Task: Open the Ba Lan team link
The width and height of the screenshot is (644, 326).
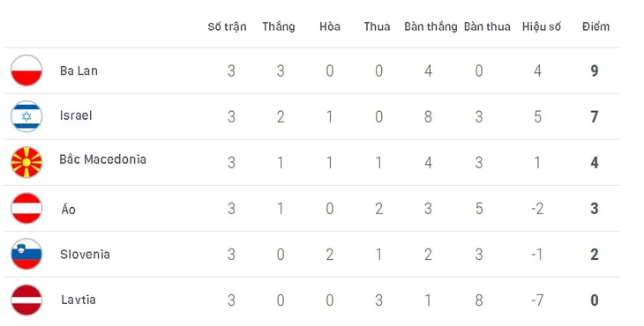Action: (79, 70)
